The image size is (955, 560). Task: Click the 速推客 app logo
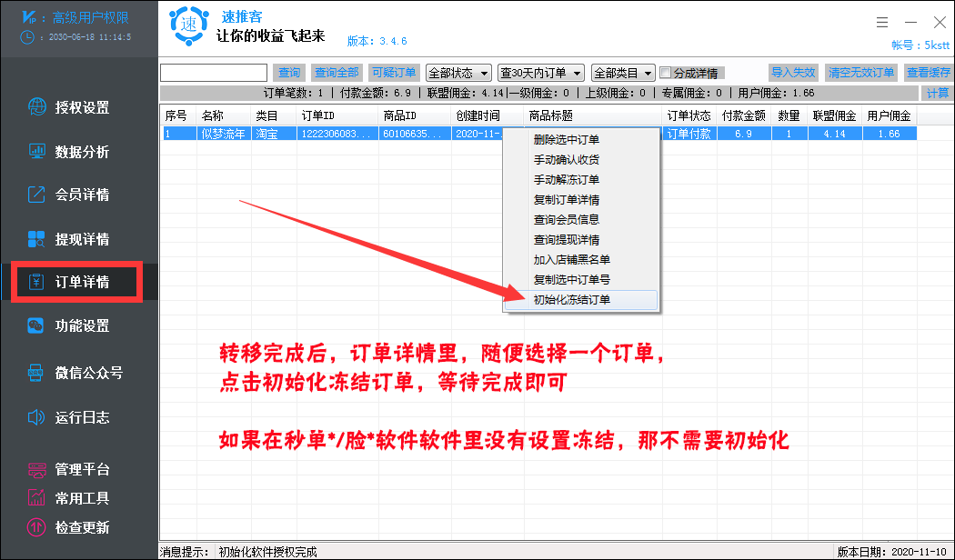[x=188, y=25]
